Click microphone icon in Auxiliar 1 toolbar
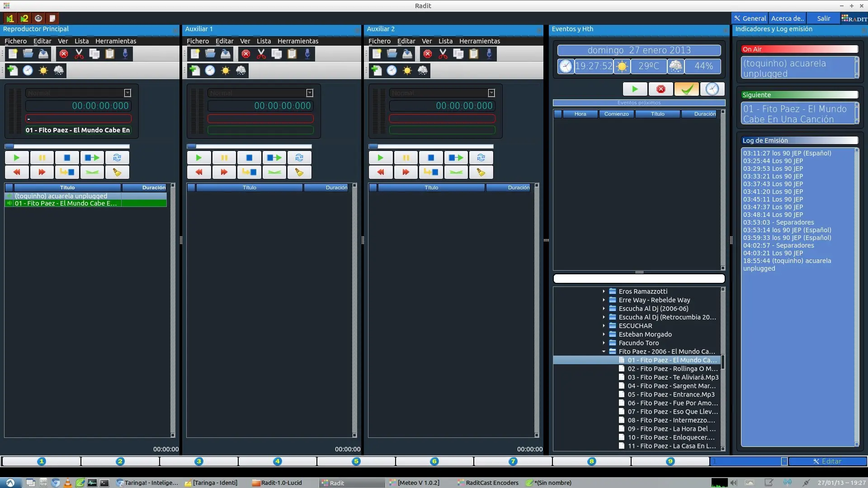The width and height of the screenshot is (868, 488). 307,54
